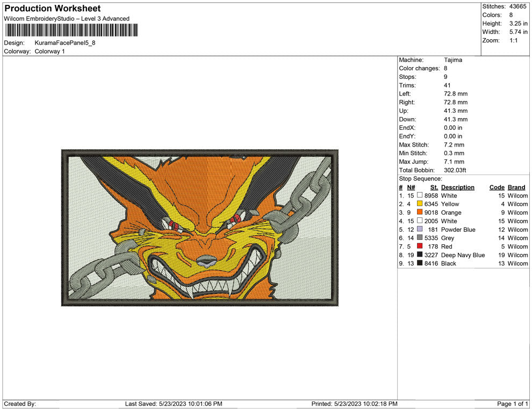Click the Black description in row 9
This screenshot has height=409, width=532.
coord(449,264)
